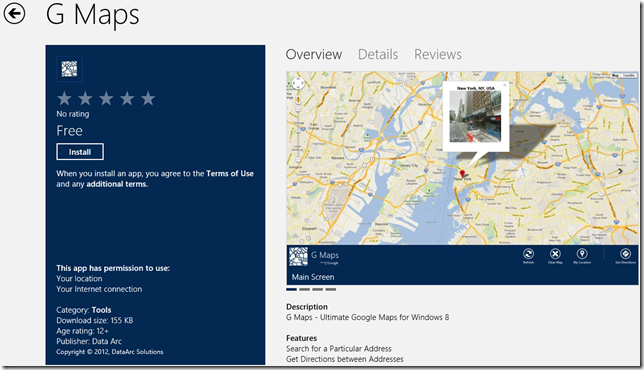Click the DataArc Solutions copyright line
The height and width of the screenshot is (370, 644).
coord(110,352)
